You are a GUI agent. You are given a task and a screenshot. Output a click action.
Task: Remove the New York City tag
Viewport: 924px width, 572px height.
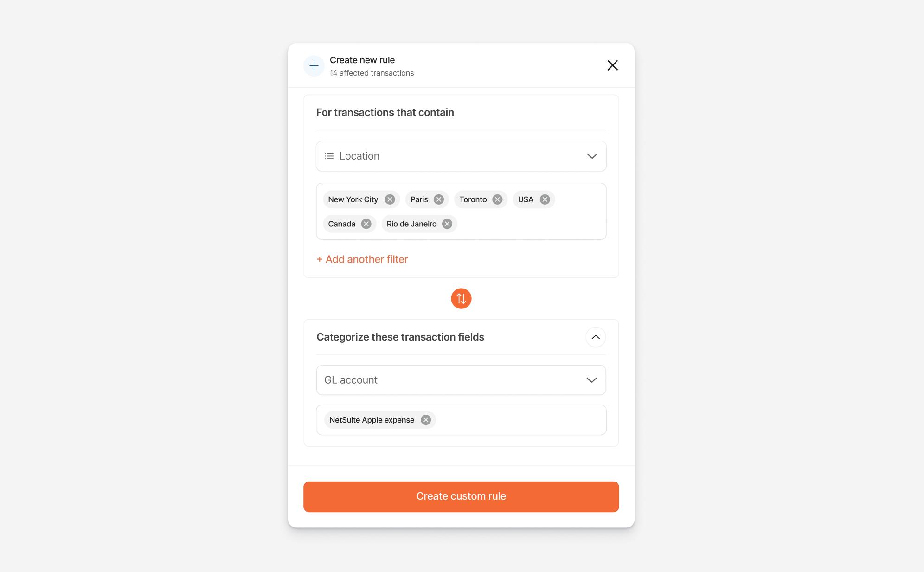pos(390,199)
